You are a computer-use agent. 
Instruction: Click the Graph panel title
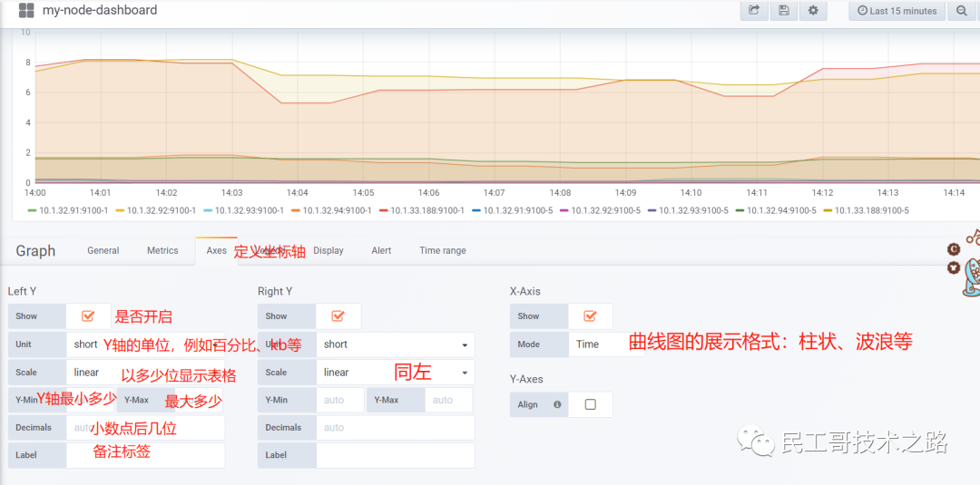tap(35, 251)
